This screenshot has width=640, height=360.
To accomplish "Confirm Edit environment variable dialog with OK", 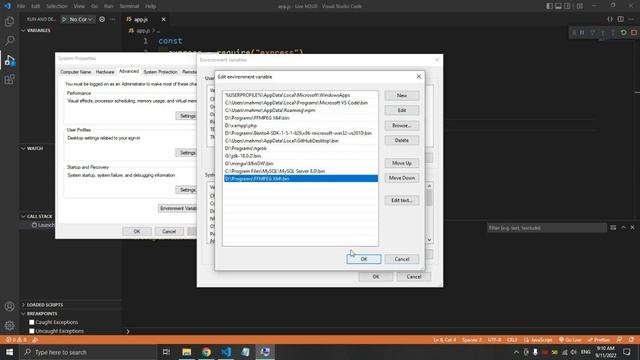I will 364,259.
